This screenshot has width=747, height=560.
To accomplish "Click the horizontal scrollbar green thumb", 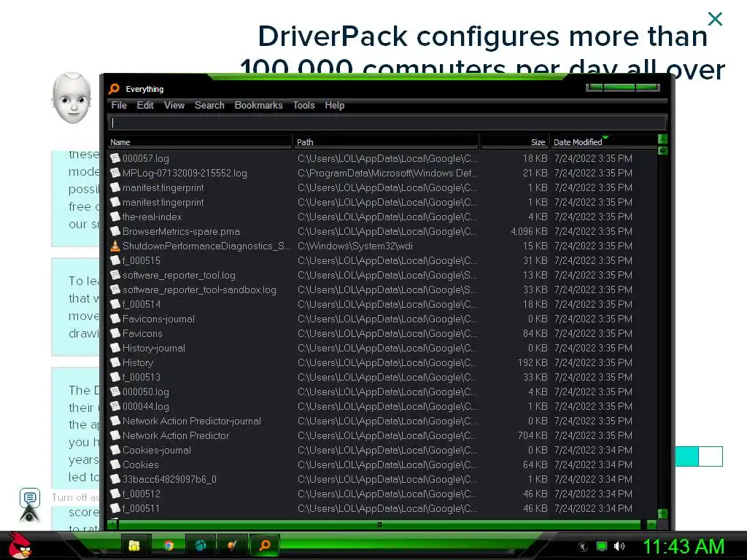I will click(x=379, y=524).
